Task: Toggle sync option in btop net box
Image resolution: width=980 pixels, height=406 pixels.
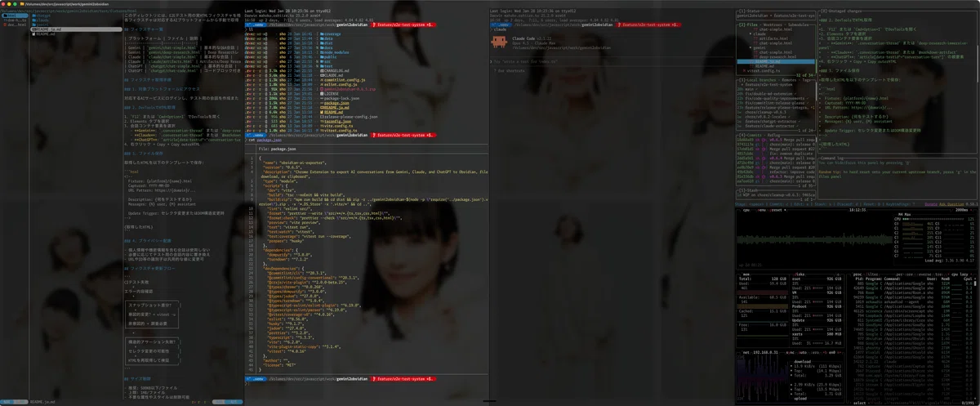Action: coord(791,352)
